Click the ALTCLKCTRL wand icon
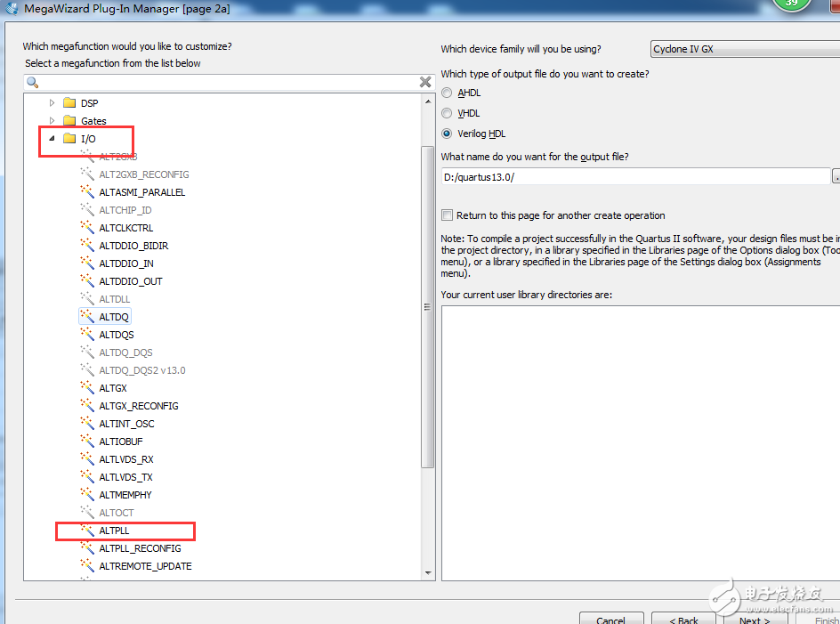This screenshot has width=840, height=624. point(87,227)
